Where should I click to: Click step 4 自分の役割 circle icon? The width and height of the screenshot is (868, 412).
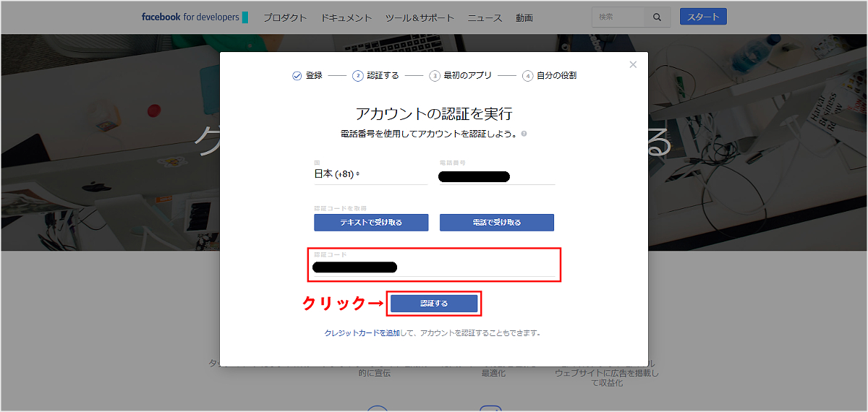[x=528, y=76]
